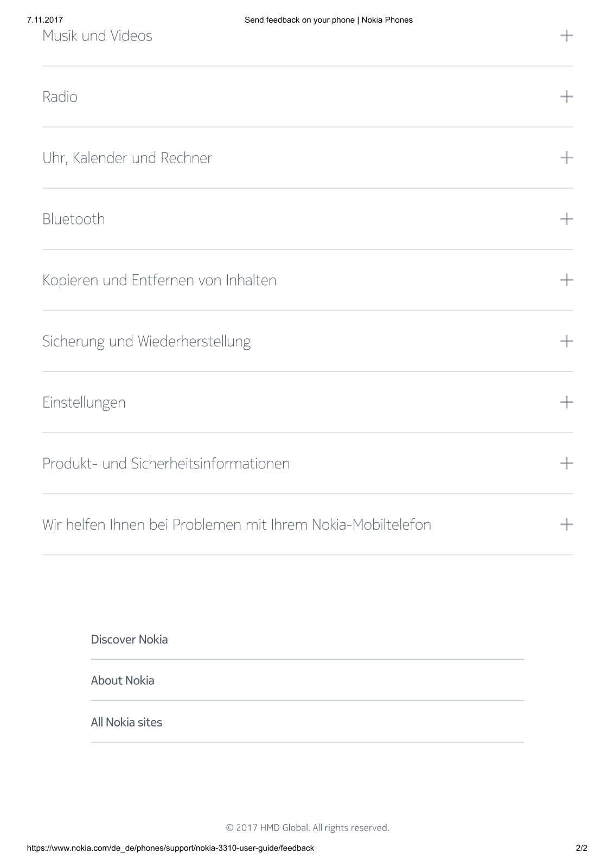
Task: Click the Bluetooth plus icon
Action: 566,219
